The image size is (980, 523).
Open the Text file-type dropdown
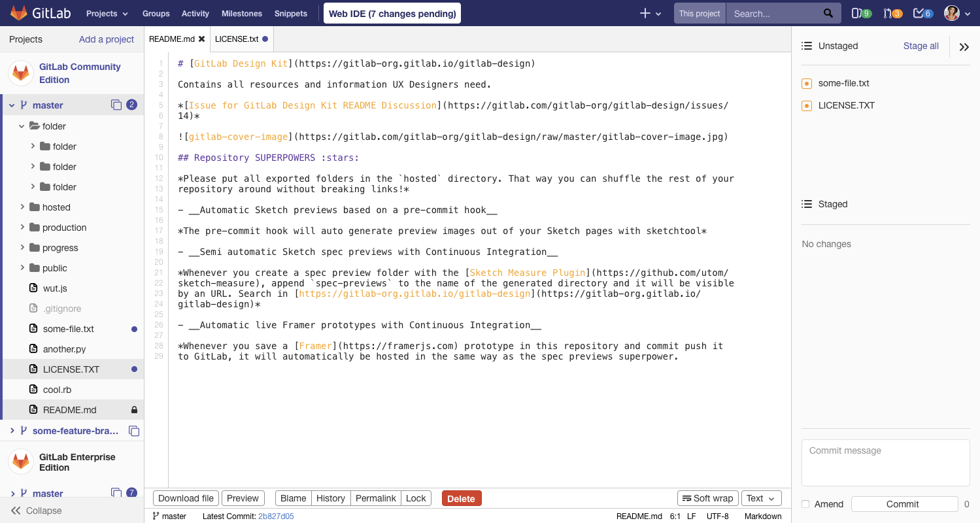pos(761,498)
